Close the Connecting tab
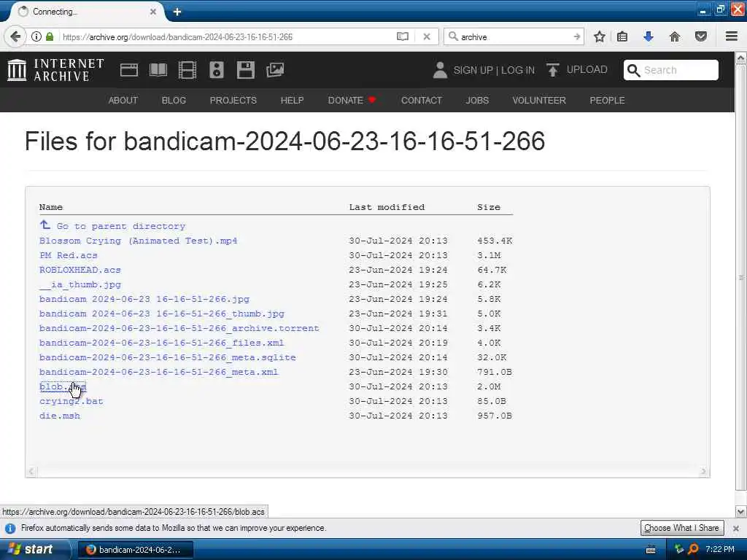The height and width of the screenshot is (560, 747). 153,12
